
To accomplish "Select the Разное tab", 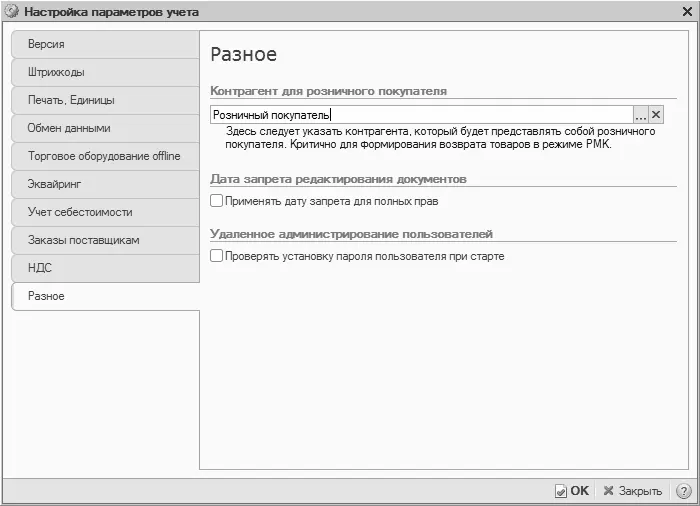I will tap(105, 296).
